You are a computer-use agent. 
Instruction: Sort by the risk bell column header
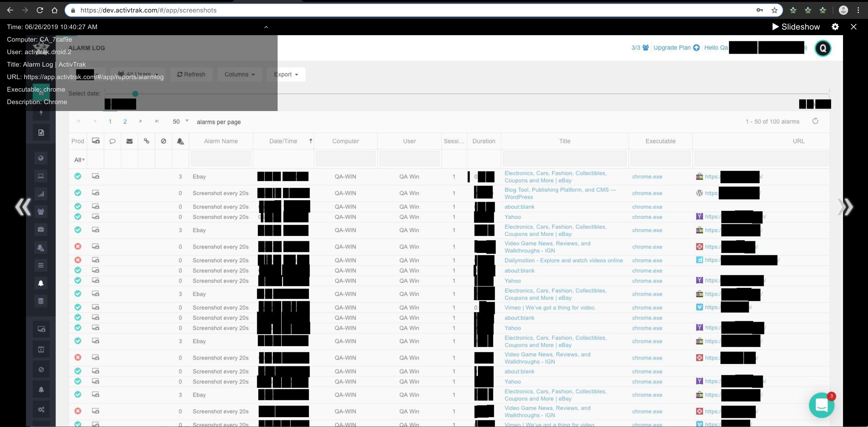click(180, 141)
